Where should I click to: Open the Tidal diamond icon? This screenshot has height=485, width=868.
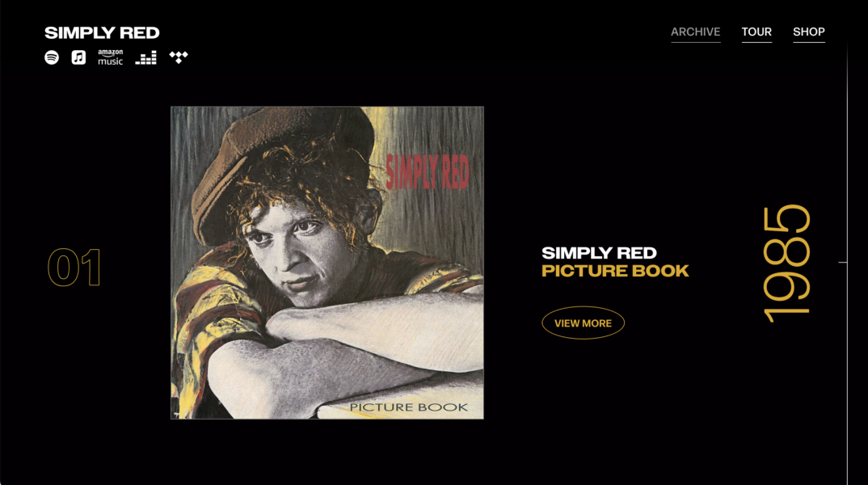[179, 57]
